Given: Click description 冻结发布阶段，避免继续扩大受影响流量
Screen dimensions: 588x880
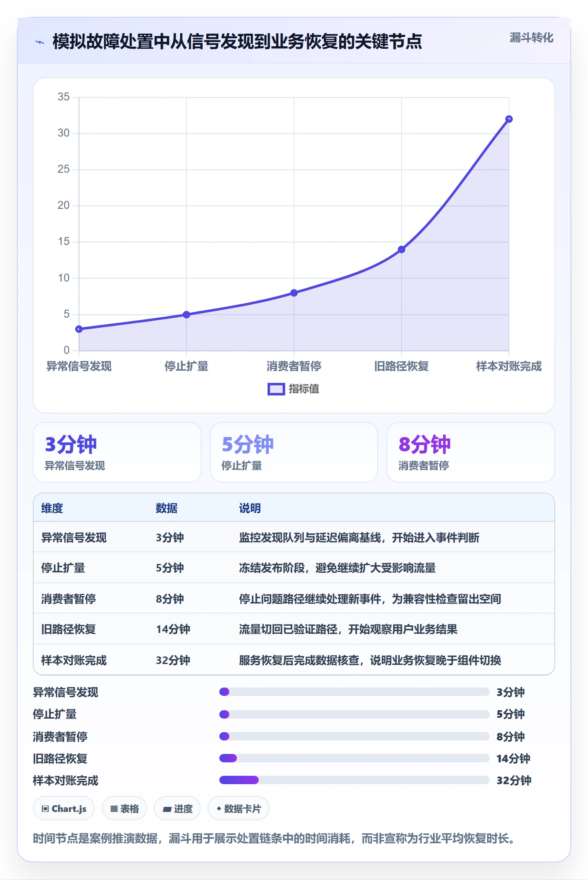Looking at the screenshot, I should tap(337, 568).
